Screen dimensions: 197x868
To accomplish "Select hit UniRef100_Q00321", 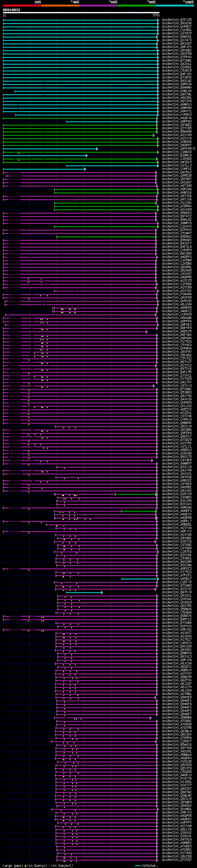I will click(x=176, y=474).
